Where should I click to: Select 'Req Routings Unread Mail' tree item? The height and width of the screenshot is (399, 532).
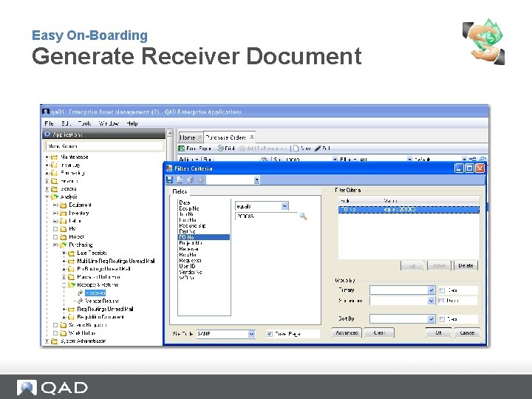105,309
